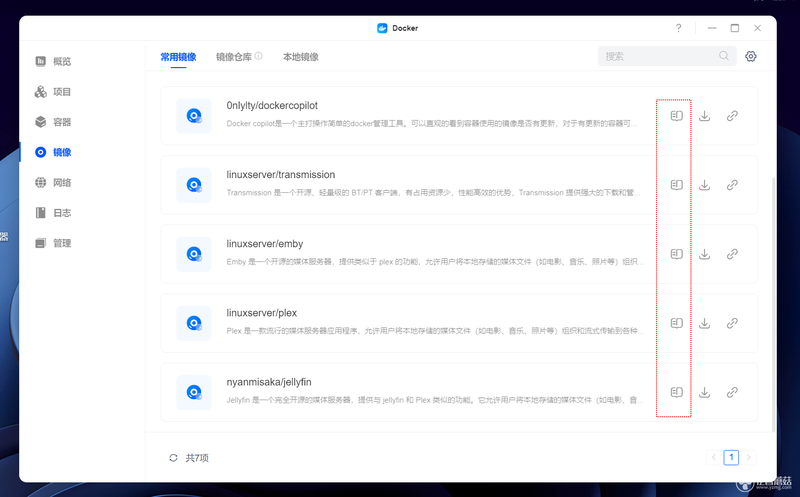Image resolution: width=800 pixels, height=497 pixels.
Task: Switch to the 常用镜像 tab
Action: tap(178, 57)
